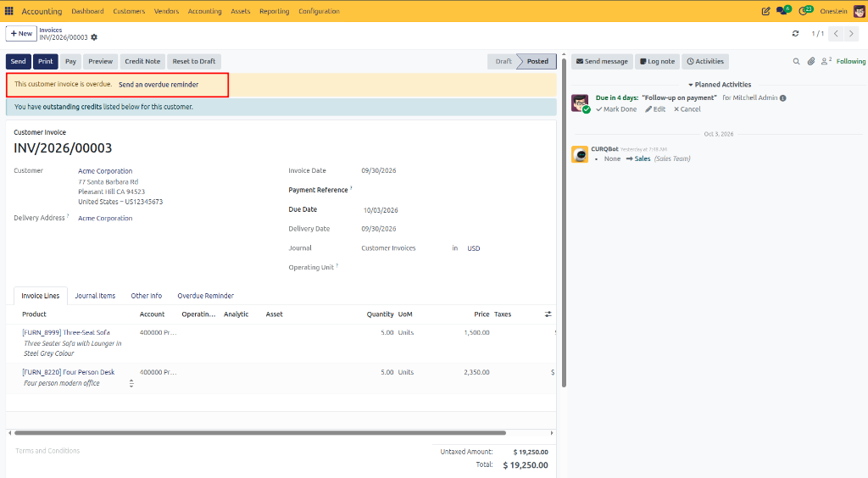
Task: Create a New invoice
Action: pyautogui.click(x=21, y=34)
